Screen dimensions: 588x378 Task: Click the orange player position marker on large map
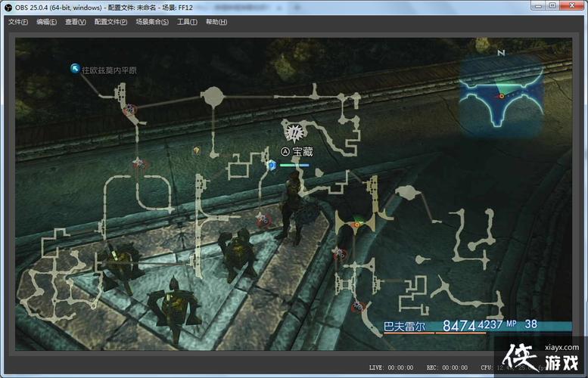(357, 225)
